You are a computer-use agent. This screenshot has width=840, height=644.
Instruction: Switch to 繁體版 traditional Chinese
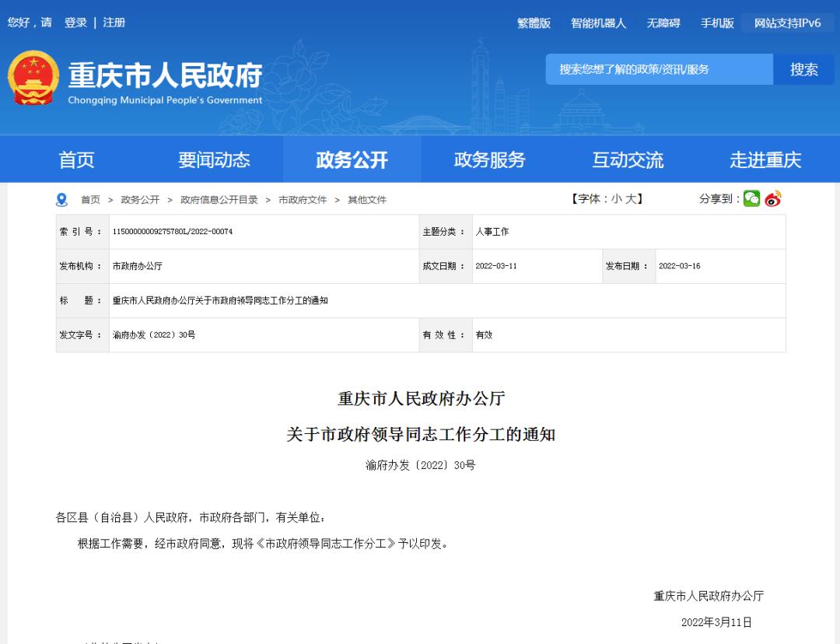534,23
